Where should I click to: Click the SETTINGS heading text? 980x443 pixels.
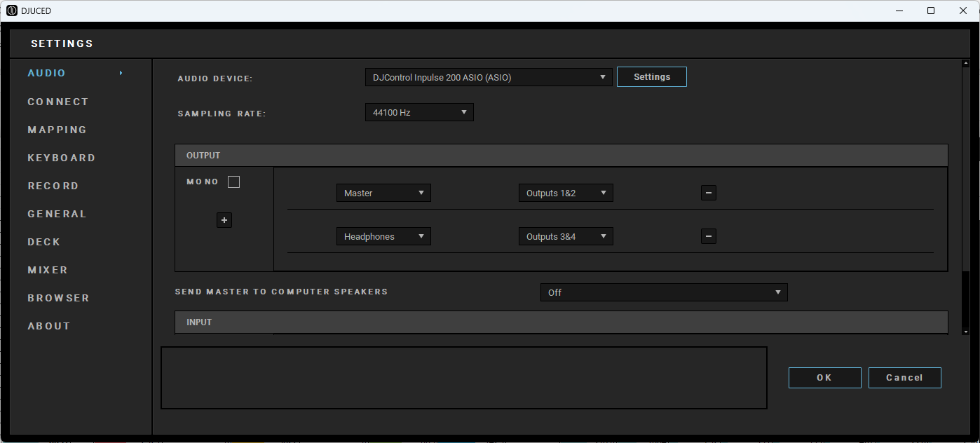click(62, 43)
